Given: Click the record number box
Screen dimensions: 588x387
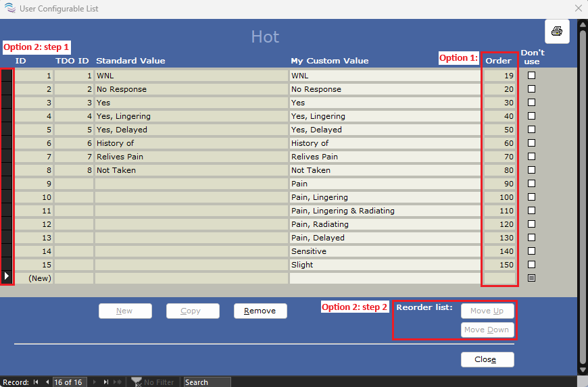Looking at the screenshot, I should [x=68, y=382].
